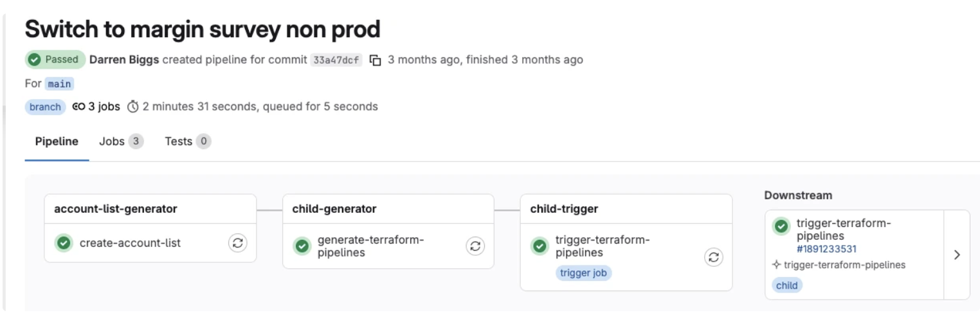
Task: Select the Pipeline tab
Action: (x=57, y=141)
